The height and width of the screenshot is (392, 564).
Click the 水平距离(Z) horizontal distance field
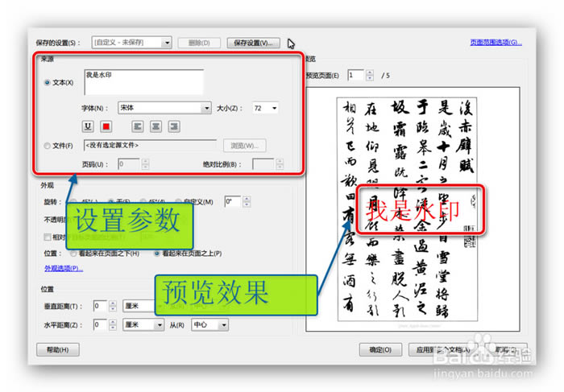(x=101, y=325)
